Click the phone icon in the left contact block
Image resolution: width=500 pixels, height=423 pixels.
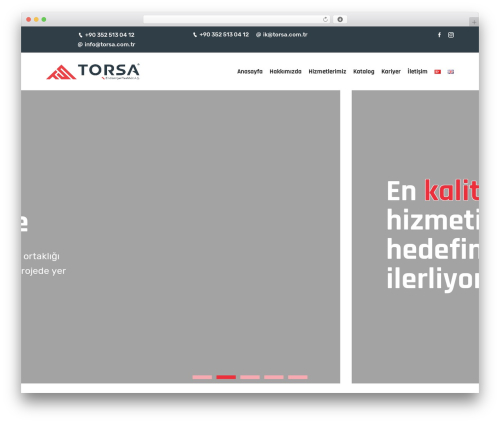click(80, 35)
